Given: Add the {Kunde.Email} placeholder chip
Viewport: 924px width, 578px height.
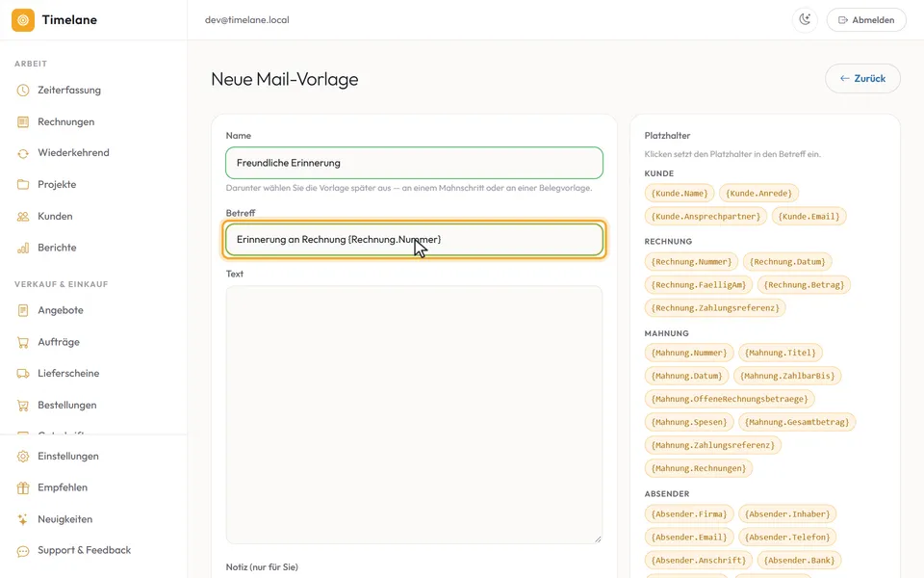Looking at the screenshot, I should pos(809,217).
